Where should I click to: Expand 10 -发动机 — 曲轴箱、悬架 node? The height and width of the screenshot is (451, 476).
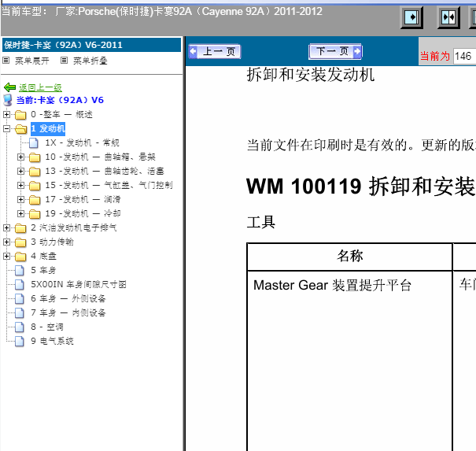(20, 157)
